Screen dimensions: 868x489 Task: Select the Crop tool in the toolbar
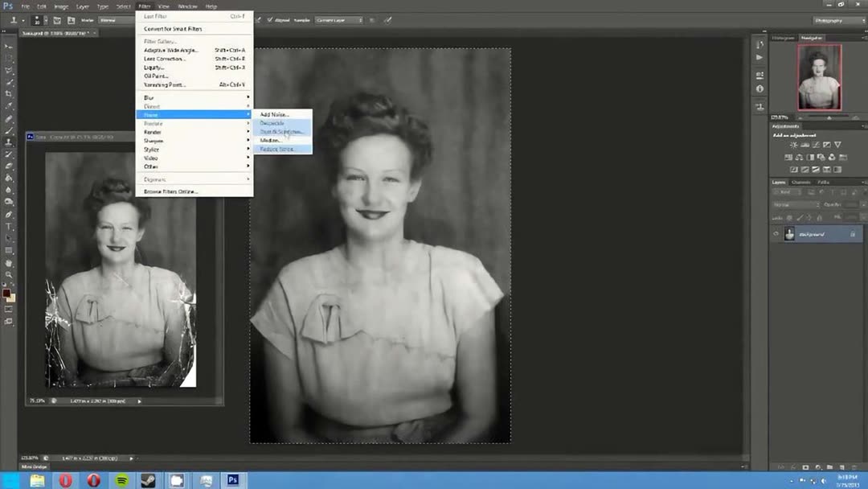10,94
